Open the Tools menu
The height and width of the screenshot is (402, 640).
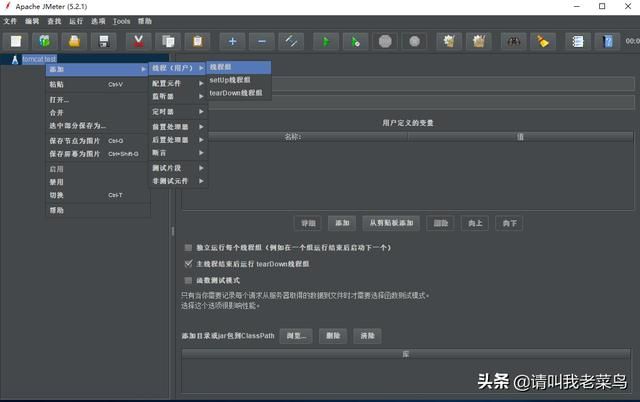(121, 21)
